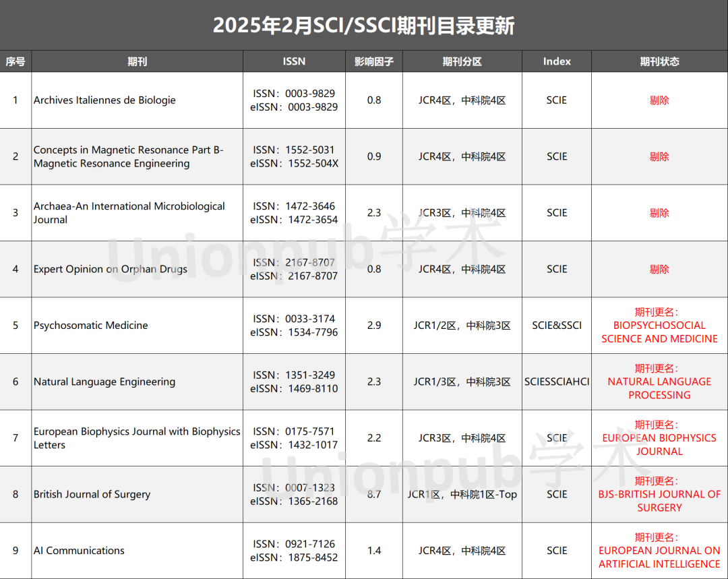The width and height of the screenshot is (728, 579).
Task: Click the '影响因子' column header
Action: [373, 61]
